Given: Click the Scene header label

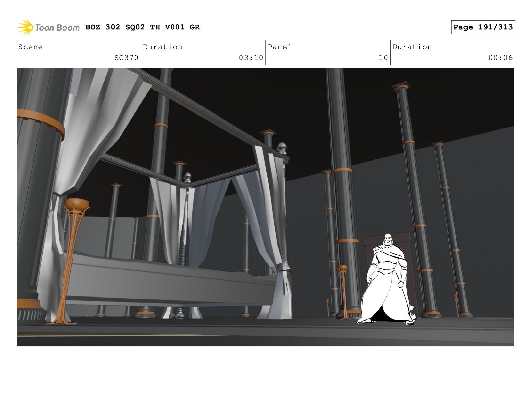Looking at the screenshot, I should tap(31, 47).
